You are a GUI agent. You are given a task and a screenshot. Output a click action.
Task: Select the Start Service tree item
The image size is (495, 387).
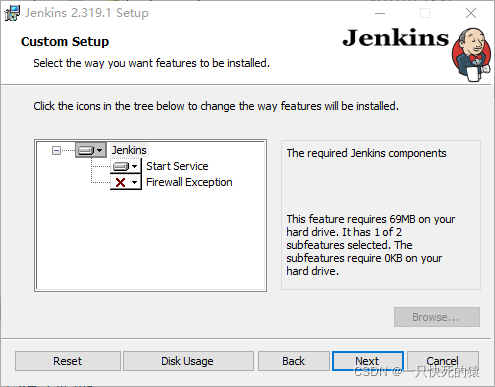click(177, 166)
